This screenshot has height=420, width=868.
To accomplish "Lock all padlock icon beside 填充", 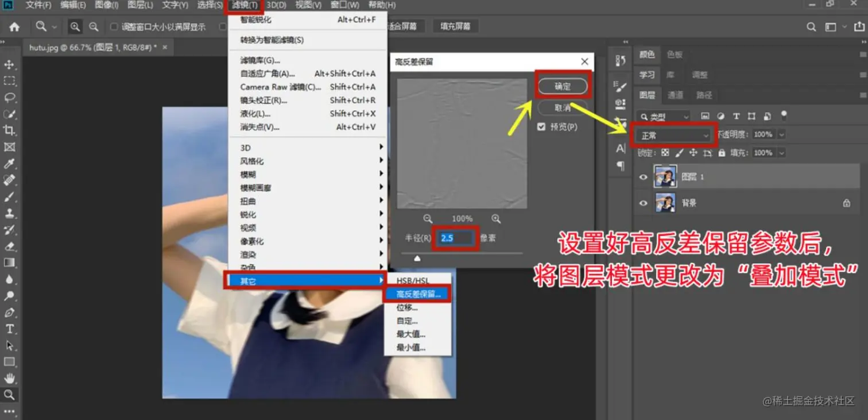I will coord(722,153).
